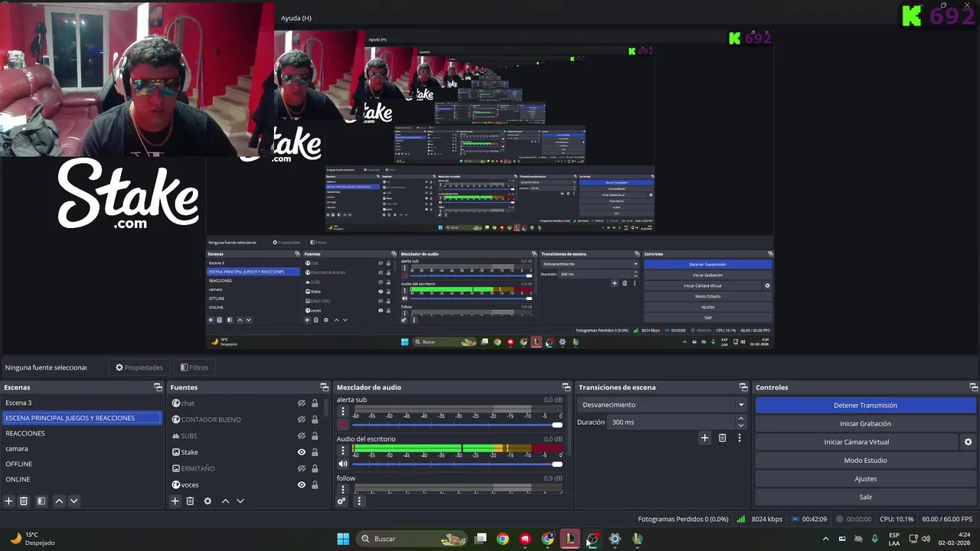Open Propiedades for selected source
This screenshot has width=980, height=551.
click(139, 367)
